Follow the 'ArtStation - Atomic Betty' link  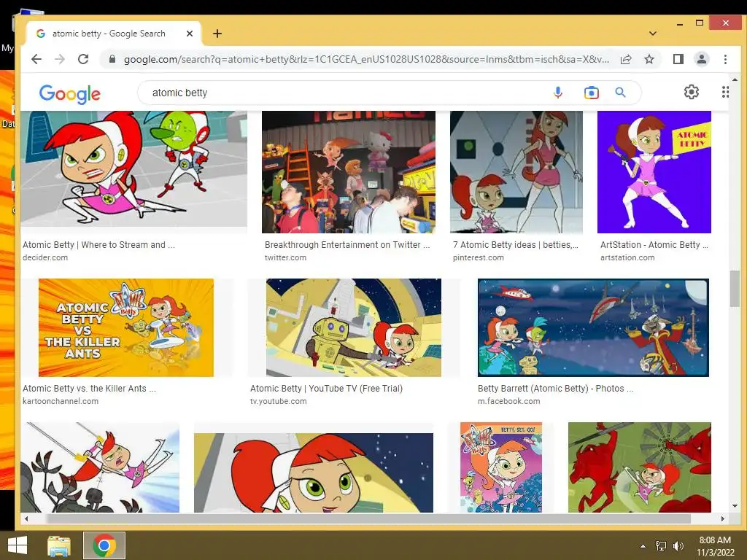(654, 245)
